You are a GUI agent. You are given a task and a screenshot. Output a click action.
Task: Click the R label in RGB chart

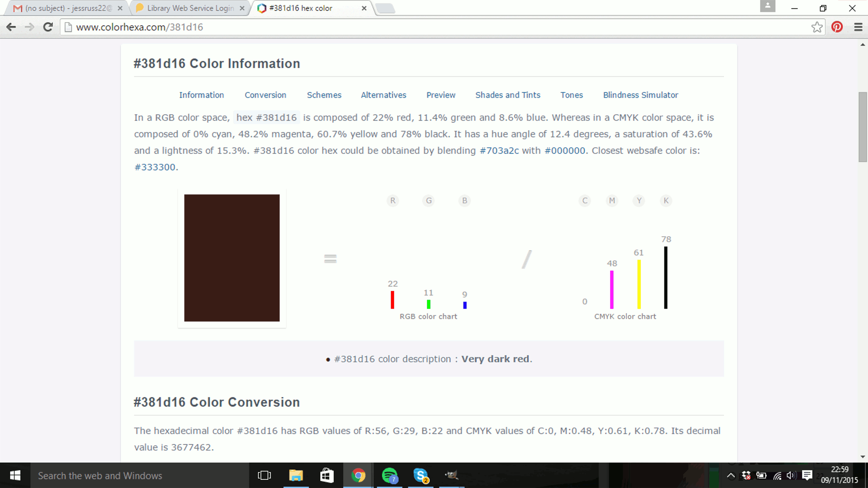[393, 201]
